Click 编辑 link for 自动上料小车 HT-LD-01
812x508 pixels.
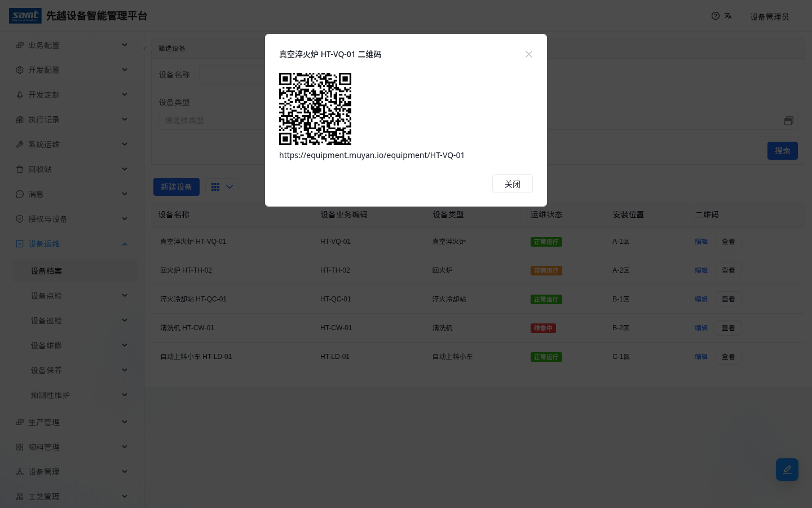tap(701, 357)
